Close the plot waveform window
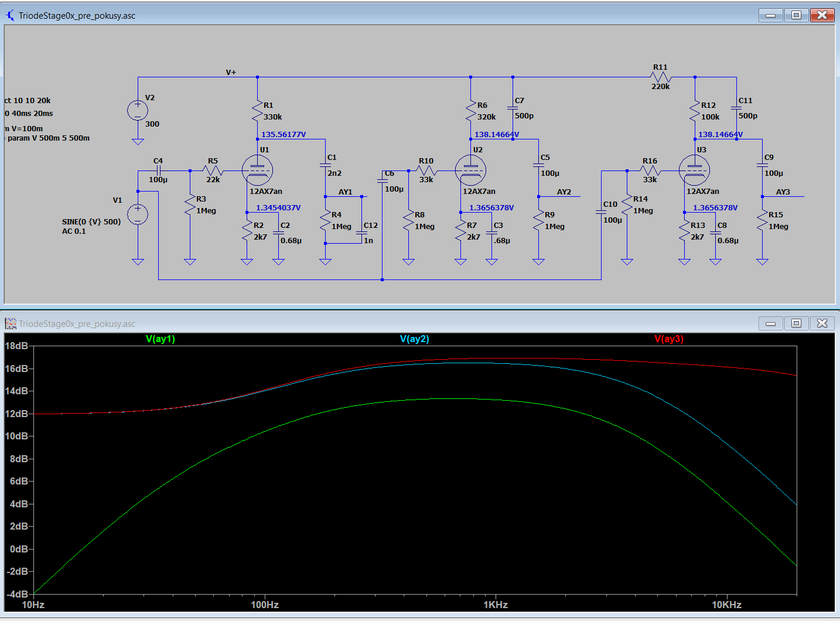This screenshot has height=621, width=840. (x=822, y=323)
